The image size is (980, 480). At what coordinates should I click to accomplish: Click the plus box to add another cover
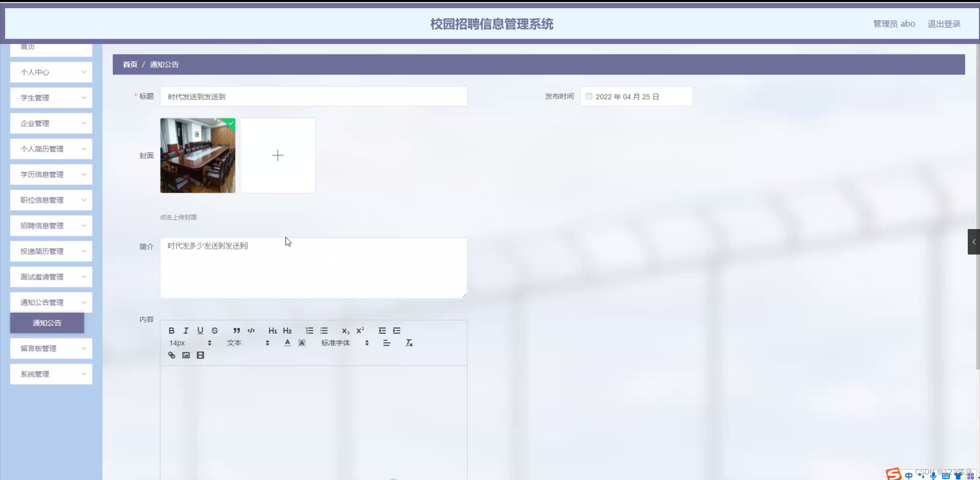click(277, 155)
